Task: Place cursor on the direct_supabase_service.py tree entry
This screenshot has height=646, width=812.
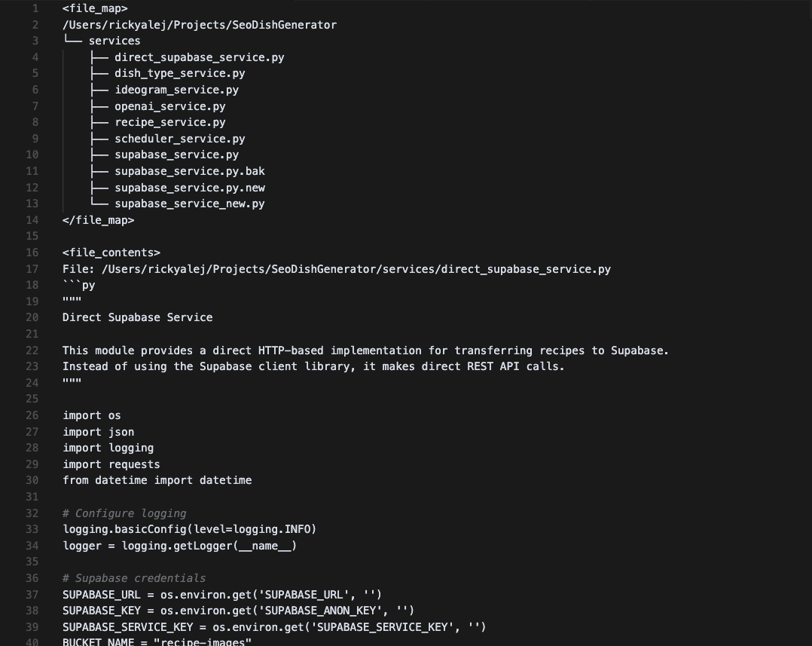Action: (x=199, y=57)
